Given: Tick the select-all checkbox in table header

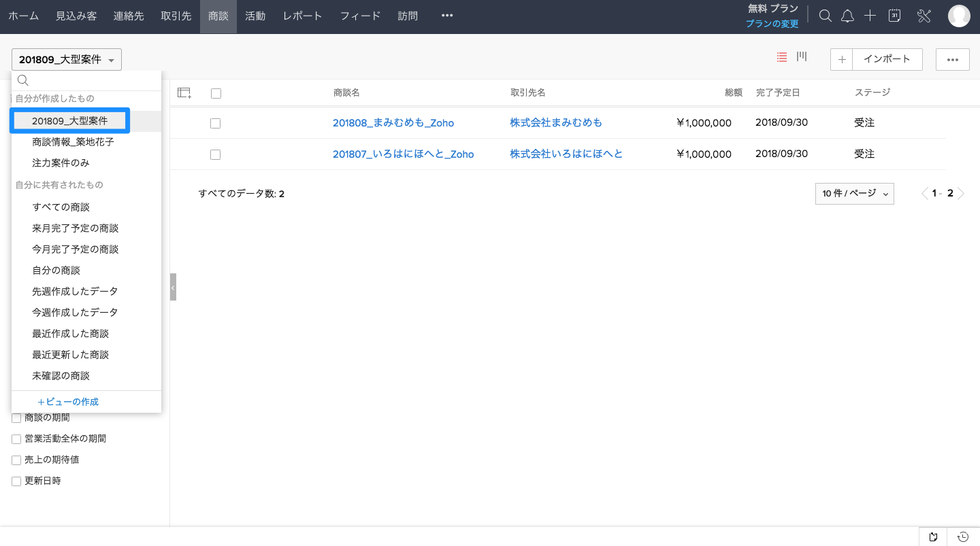Looking at the screenshot, I should (x=216, y=94).
